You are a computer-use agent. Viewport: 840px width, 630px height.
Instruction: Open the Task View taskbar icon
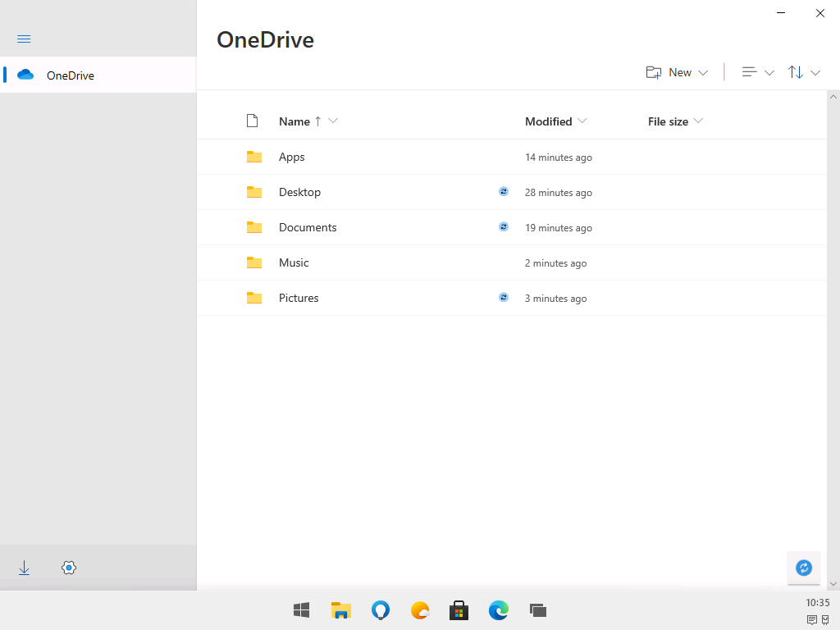tap(538, 610)
